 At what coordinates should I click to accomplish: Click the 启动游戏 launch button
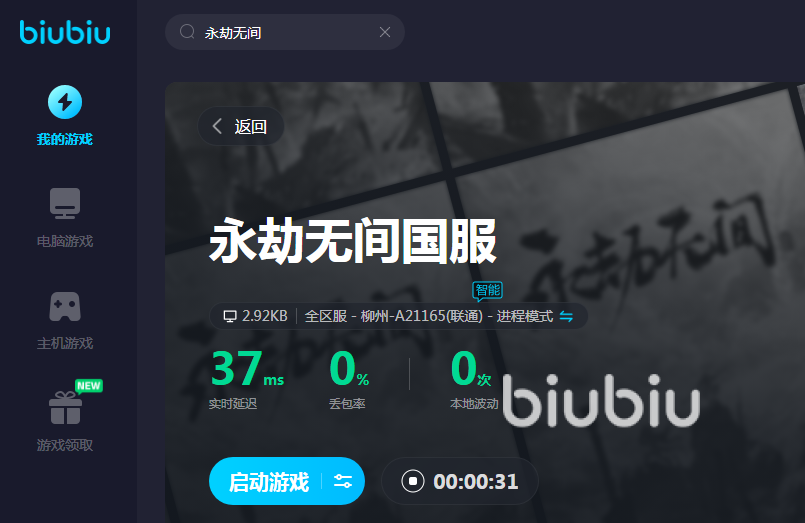268,481
